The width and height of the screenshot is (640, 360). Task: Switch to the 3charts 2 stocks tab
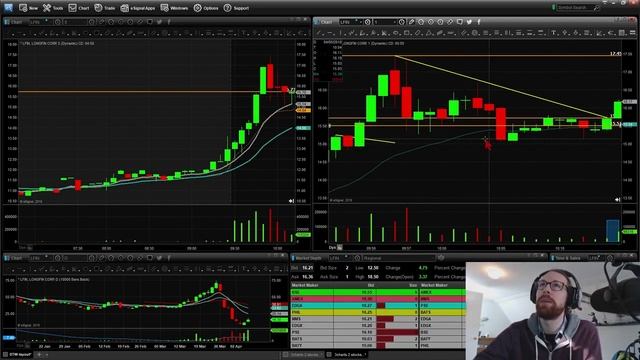click(x=347, y=355)
